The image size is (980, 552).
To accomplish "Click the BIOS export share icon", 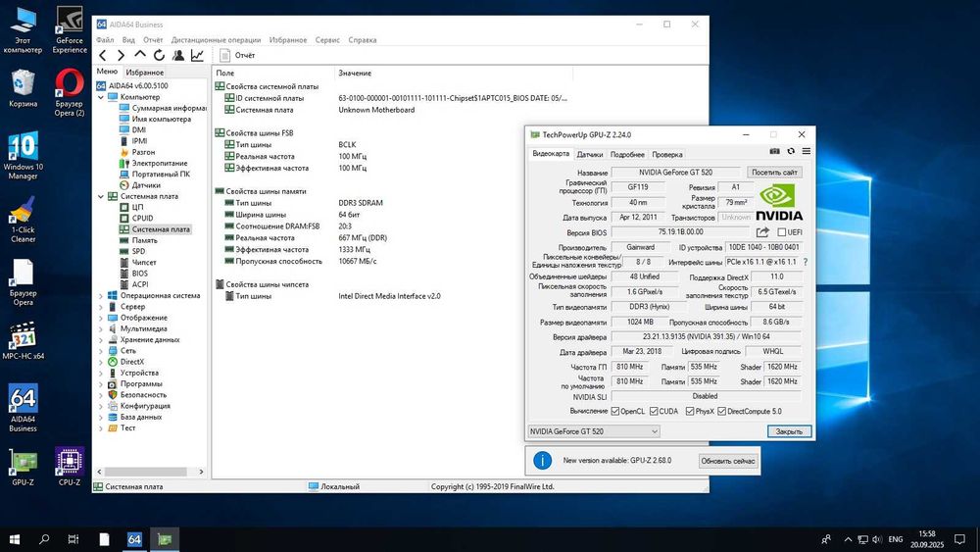I will (x=762, y=232).
